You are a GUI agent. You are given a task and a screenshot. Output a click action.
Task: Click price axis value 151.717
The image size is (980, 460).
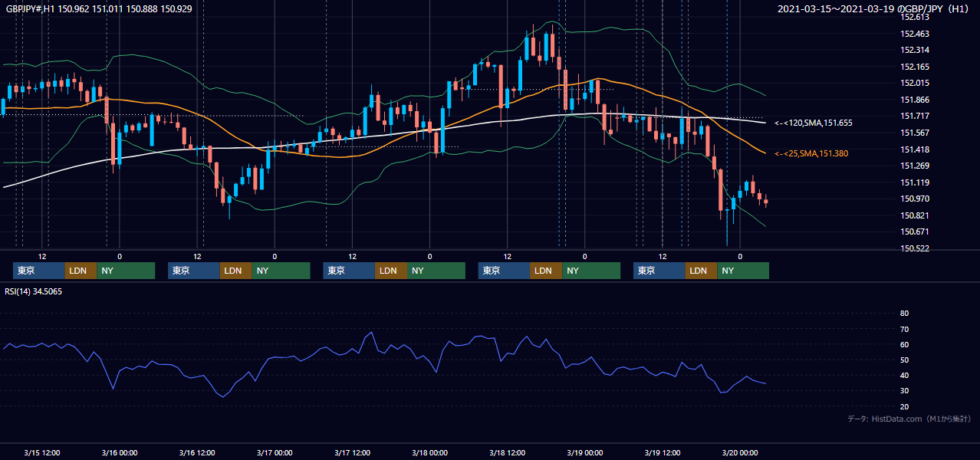[915, 116]
